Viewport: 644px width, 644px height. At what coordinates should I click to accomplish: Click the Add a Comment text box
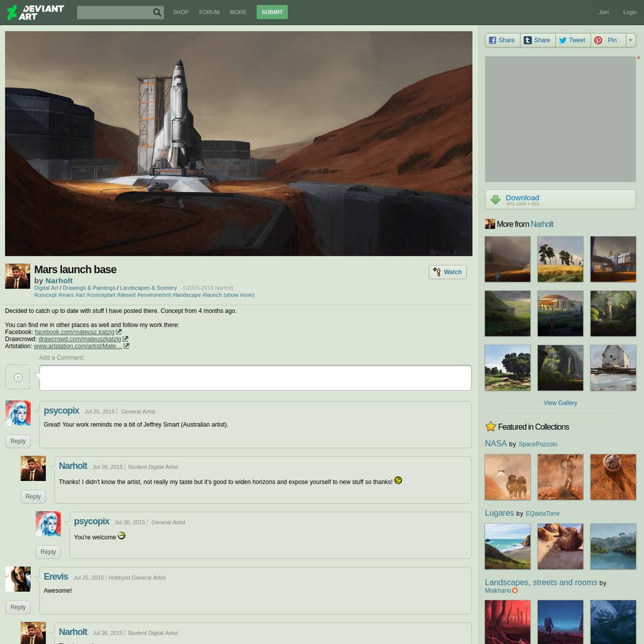coord(256,378)
